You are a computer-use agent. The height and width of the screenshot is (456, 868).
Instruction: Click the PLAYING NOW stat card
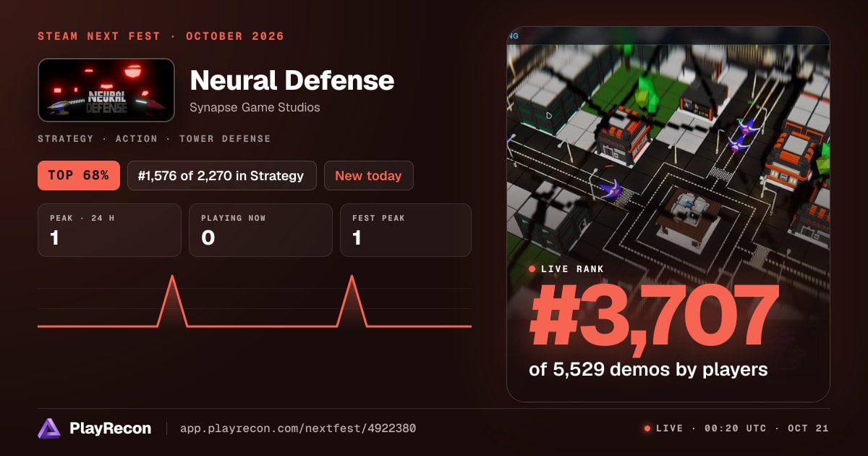pos(260,230)
